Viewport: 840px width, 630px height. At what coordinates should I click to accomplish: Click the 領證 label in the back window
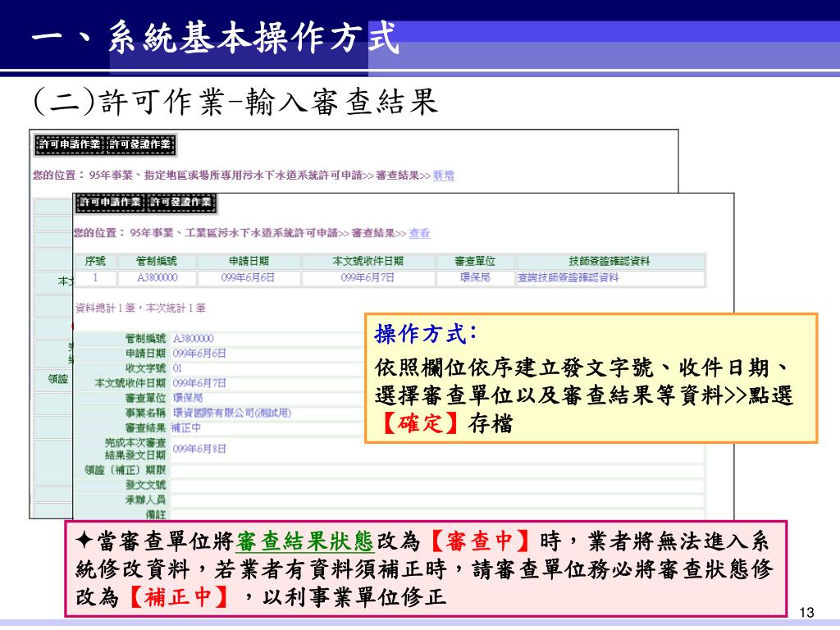tap(58, 379)
